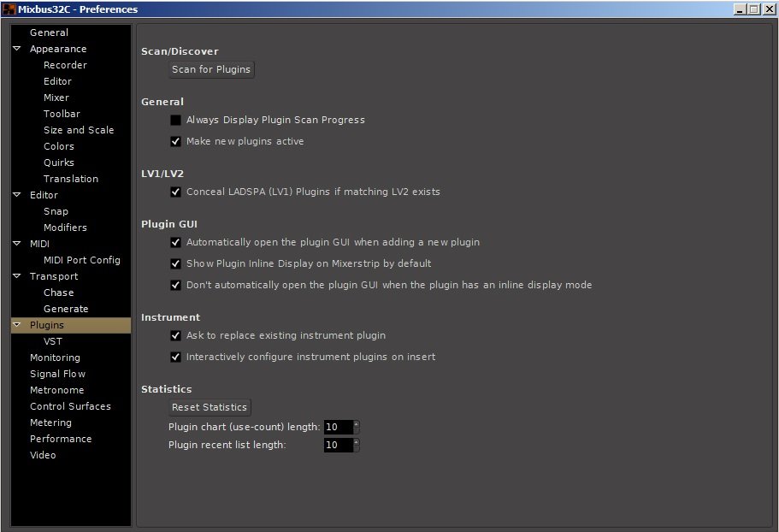The height and width of the screenshot is (532, 779).
Task: Click the Plugin chart length value field
Action: [339, 427]
